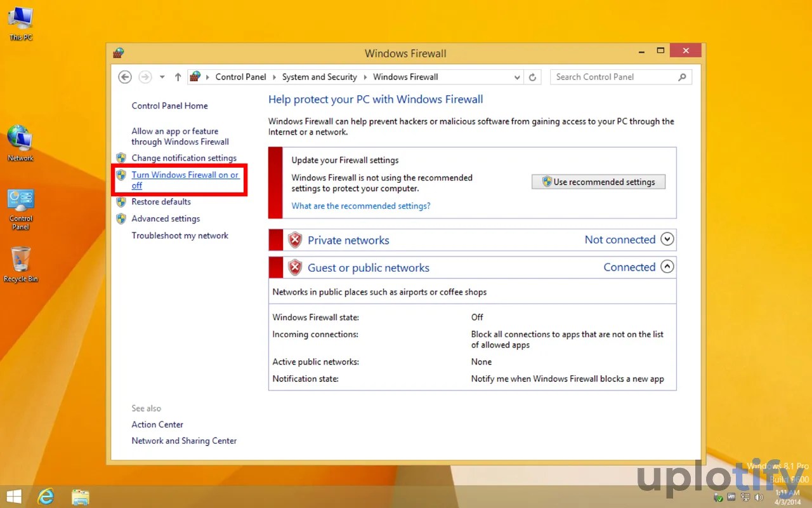Click the Forward navigation arrow
Screen dimensions: 812x508
coord(145,77)
